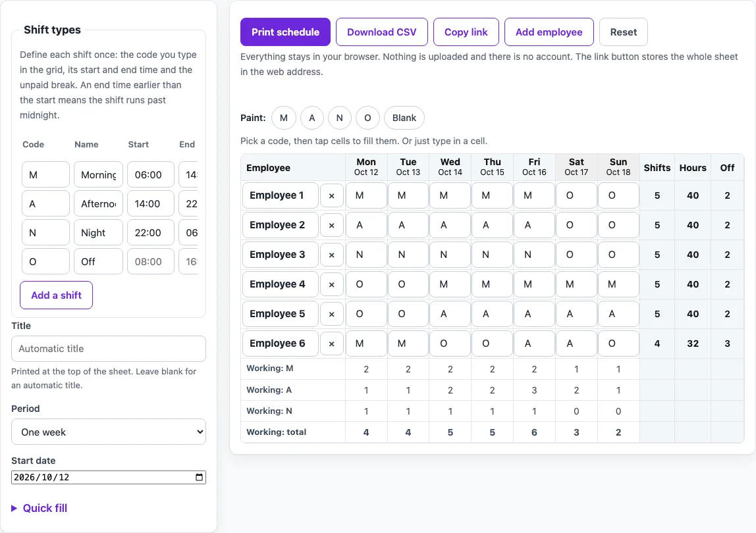Add a shift type

point(57,295)
